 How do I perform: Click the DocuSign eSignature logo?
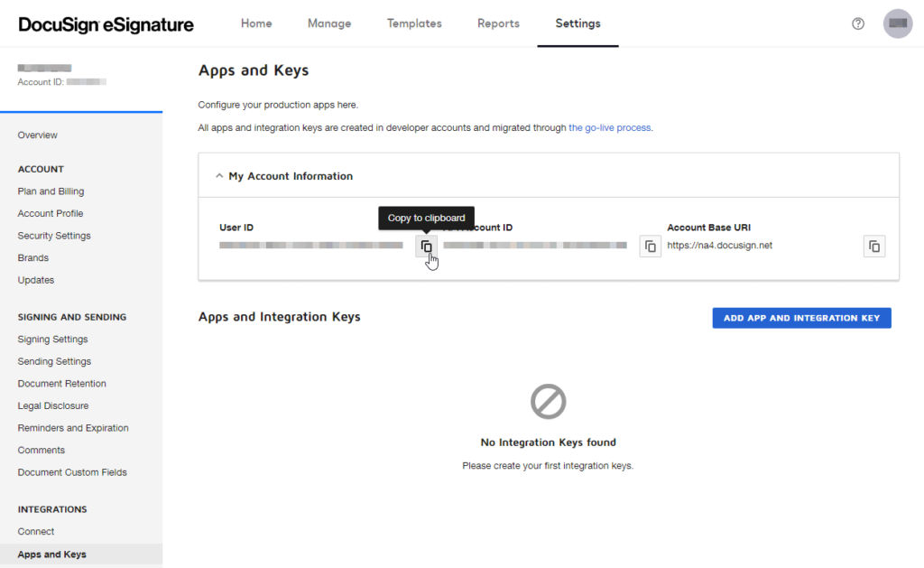coord(106,24)
